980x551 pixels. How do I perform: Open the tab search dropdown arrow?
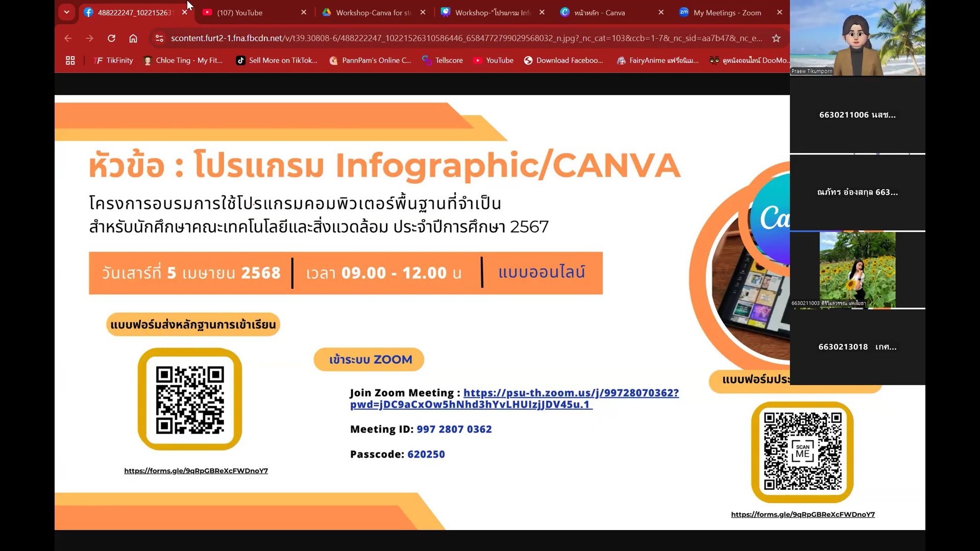coord(66,12)
